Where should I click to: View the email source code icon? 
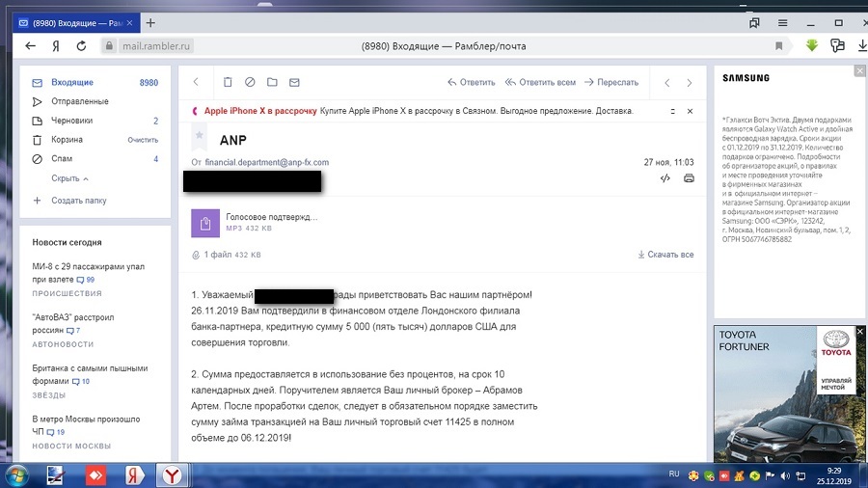pos(665,178)
